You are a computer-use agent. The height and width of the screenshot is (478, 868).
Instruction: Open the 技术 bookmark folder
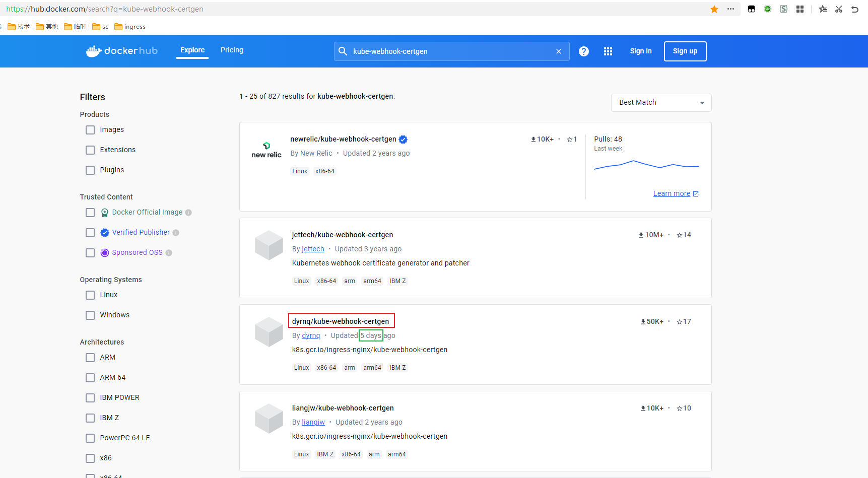coord(19,27)
